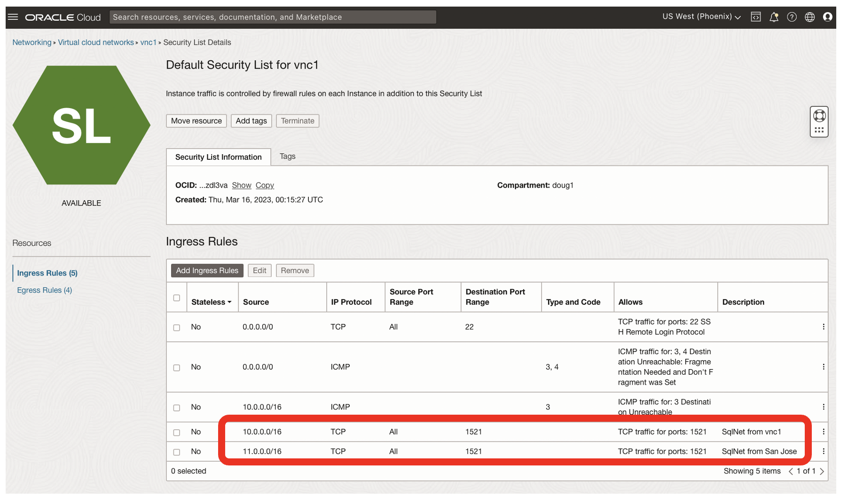Copy the OCID via Copy link
The image size is (848, 504).
tap(265, 185)
